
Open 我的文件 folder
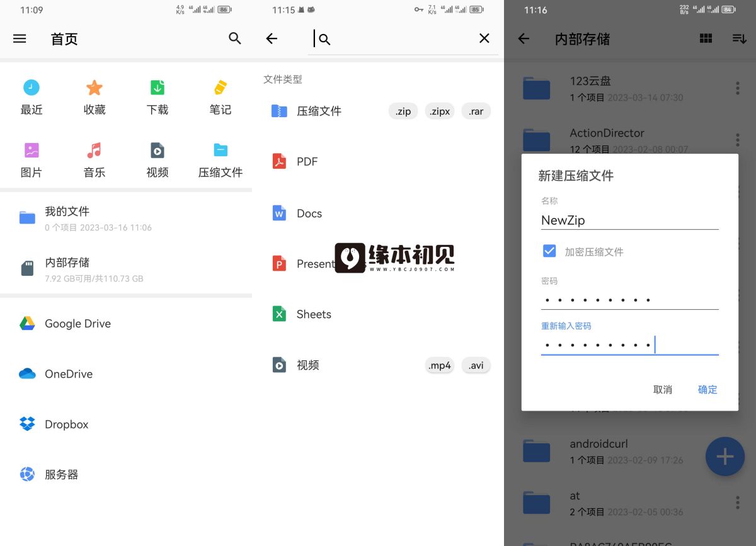point(126,218)
